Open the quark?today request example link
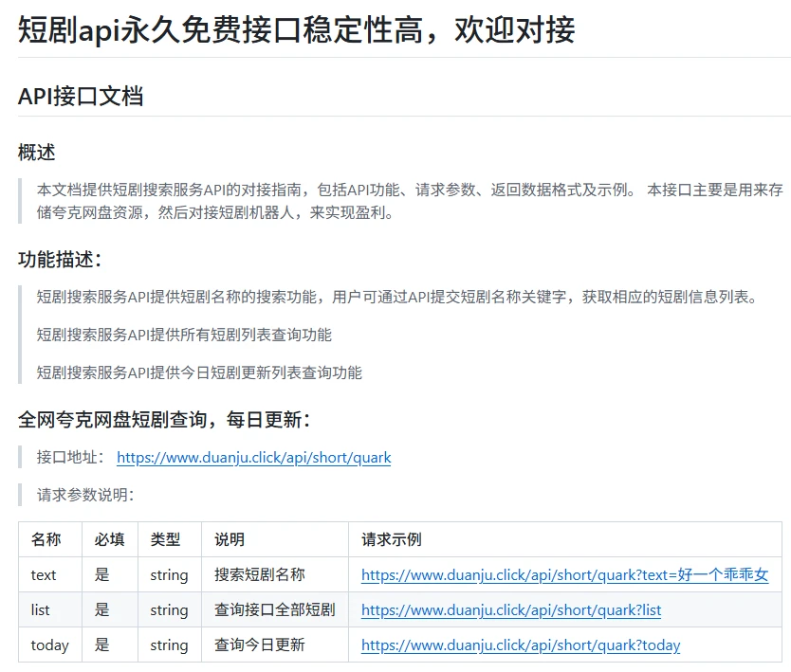 click(x=521, y=645)
